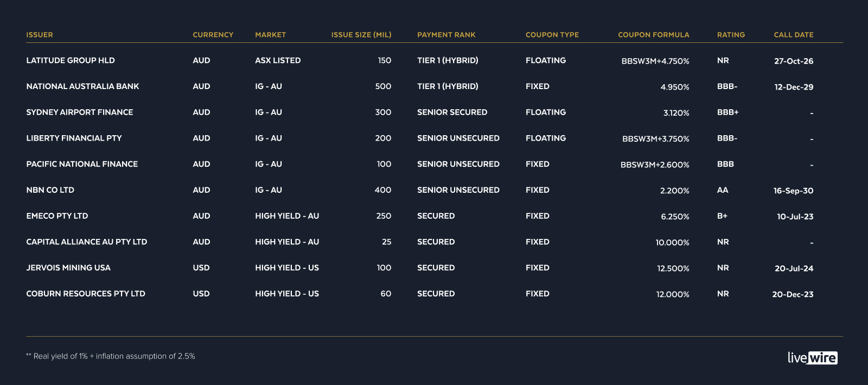Click Emeco Pty Ltd issuer name
The height and width of the screenshot is (385, 868).
[57, 216]
